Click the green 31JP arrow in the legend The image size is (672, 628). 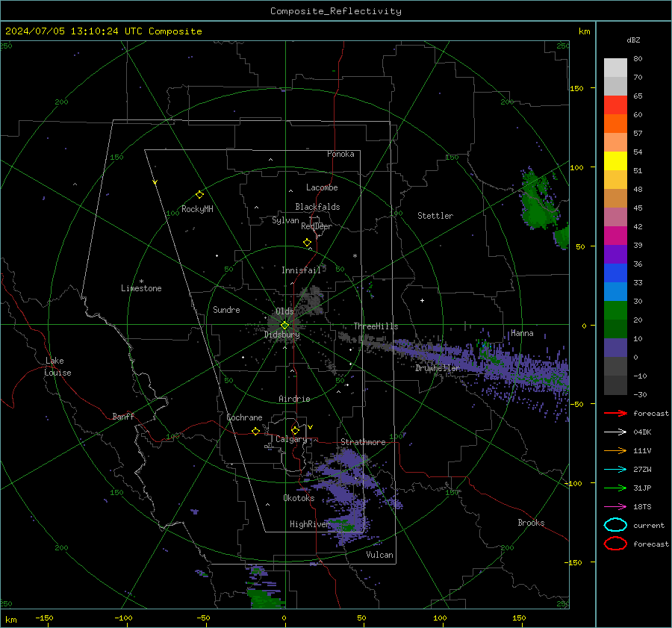(615, 488)
